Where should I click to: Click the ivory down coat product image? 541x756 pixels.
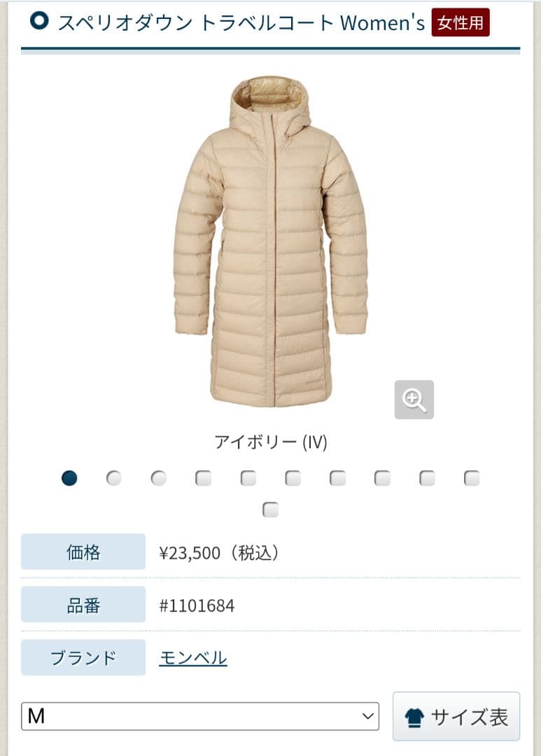(270, 241)
